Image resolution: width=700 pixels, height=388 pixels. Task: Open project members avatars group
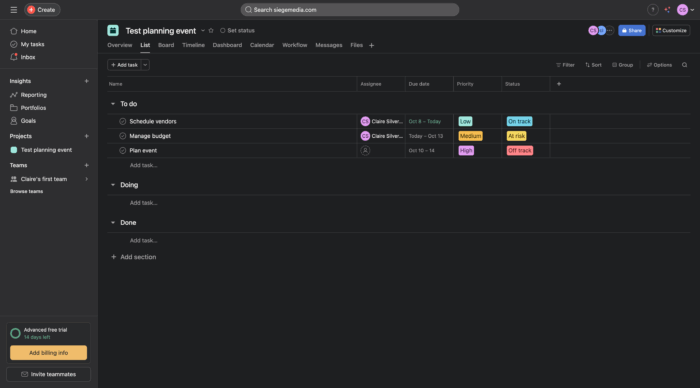pos(601,30)
